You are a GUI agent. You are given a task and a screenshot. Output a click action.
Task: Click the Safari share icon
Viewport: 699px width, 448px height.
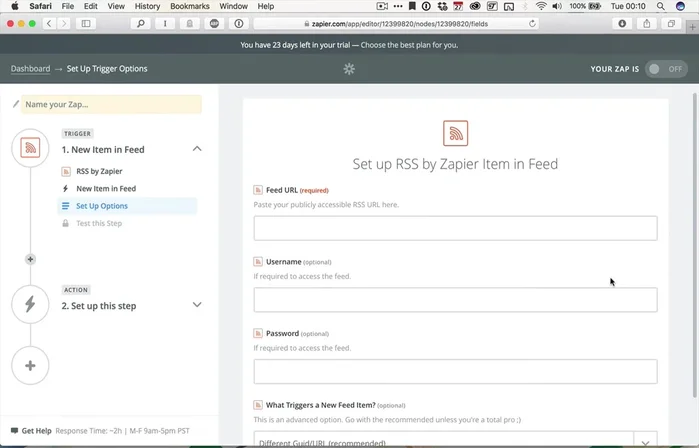[x=647, y=23]
